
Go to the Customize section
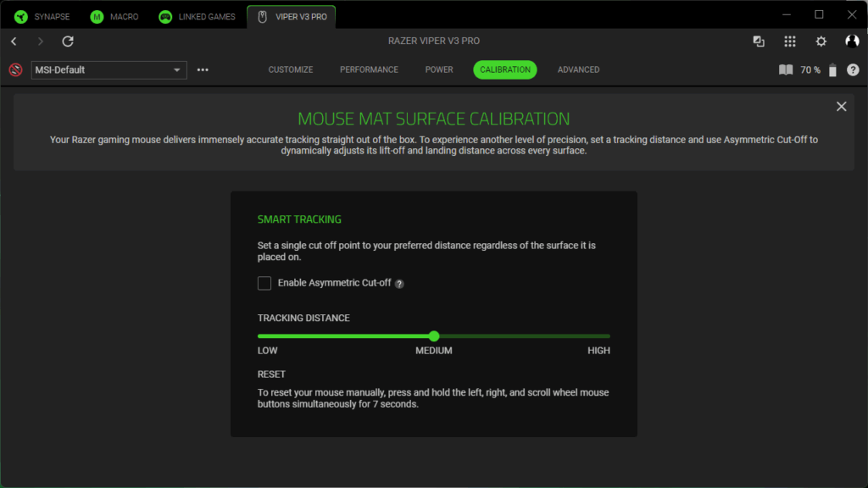point(291,69)
